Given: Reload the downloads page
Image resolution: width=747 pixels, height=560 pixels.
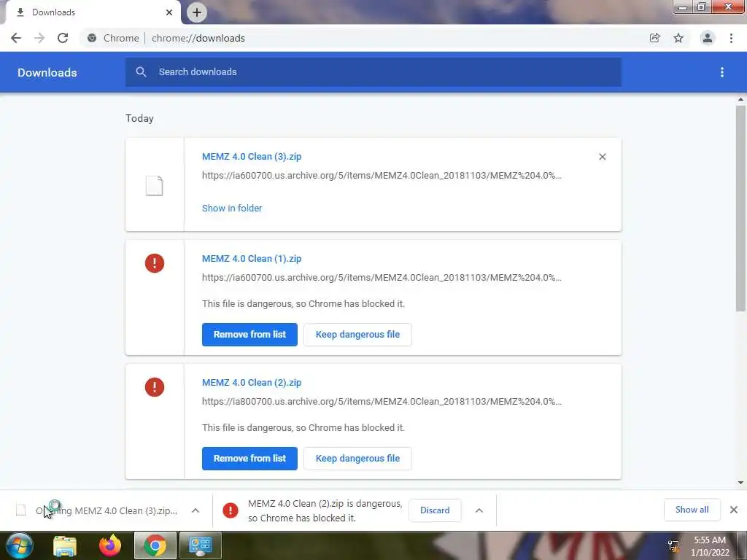Looking at the screenshot, I should (63, 38).
